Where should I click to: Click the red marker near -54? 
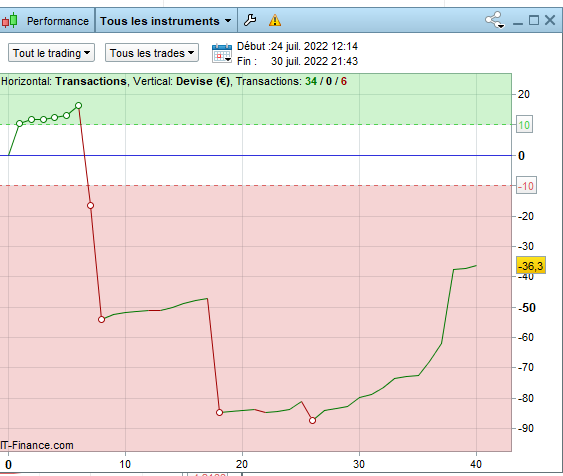point(102,319)
